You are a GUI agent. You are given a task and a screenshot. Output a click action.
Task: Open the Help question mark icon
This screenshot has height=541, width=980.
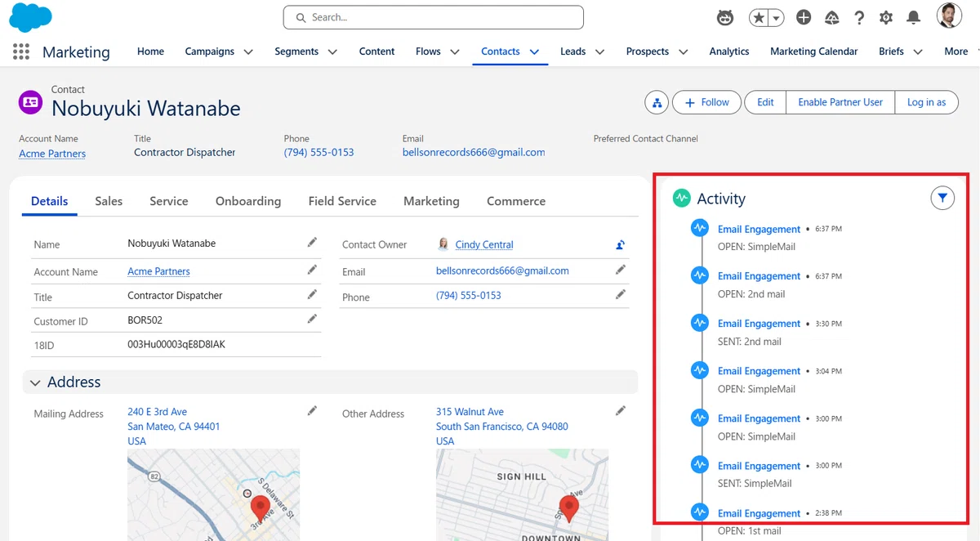(x=859, y=17)
